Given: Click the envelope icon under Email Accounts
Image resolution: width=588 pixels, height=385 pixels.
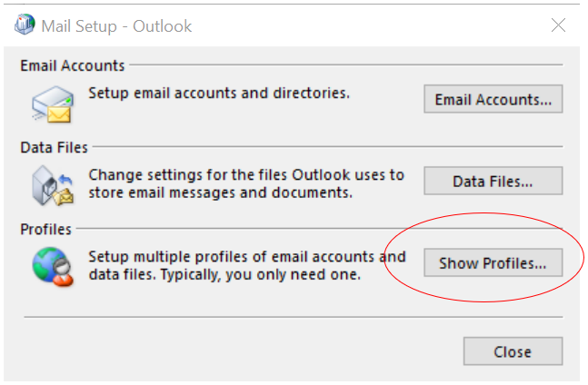Looking at the screenshot, I should click(52, 103).
